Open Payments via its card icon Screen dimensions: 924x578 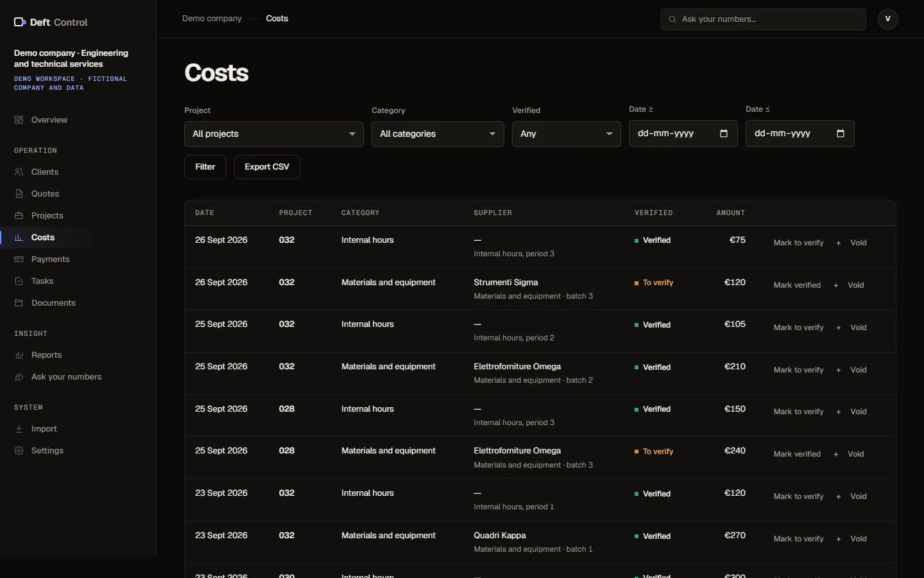coord(19,259)
